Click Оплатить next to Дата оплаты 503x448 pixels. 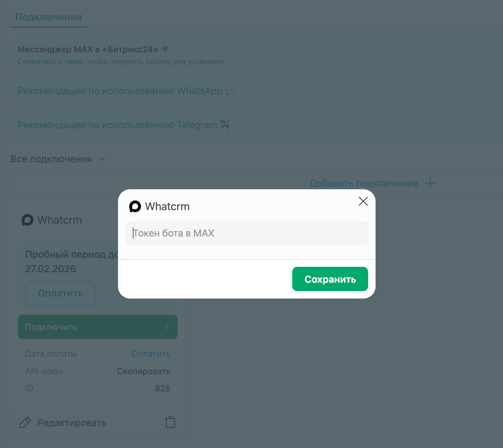coord(151,354)
